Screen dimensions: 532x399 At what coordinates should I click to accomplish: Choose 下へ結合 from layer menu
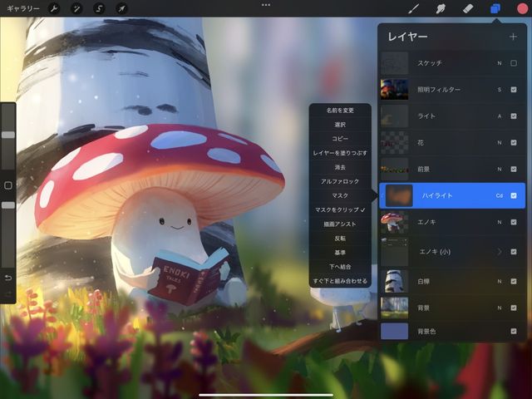click(x=340, y=267)
